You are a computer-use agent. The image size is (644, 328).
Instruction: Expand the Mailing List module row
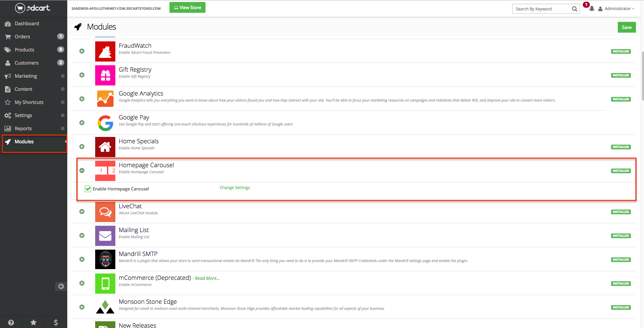tap(82, 235)
